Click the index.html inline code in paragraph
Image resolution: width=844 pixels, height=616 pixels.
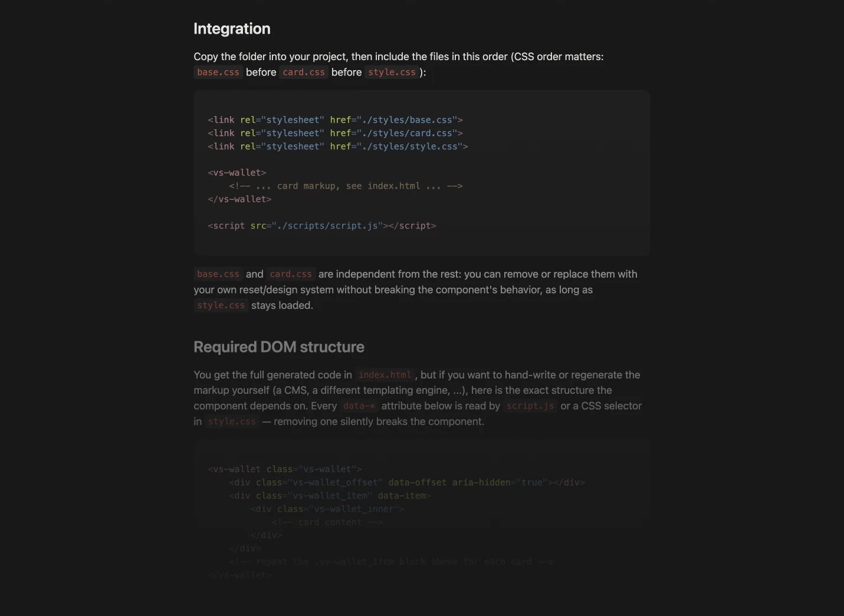[x=385, y=375]
